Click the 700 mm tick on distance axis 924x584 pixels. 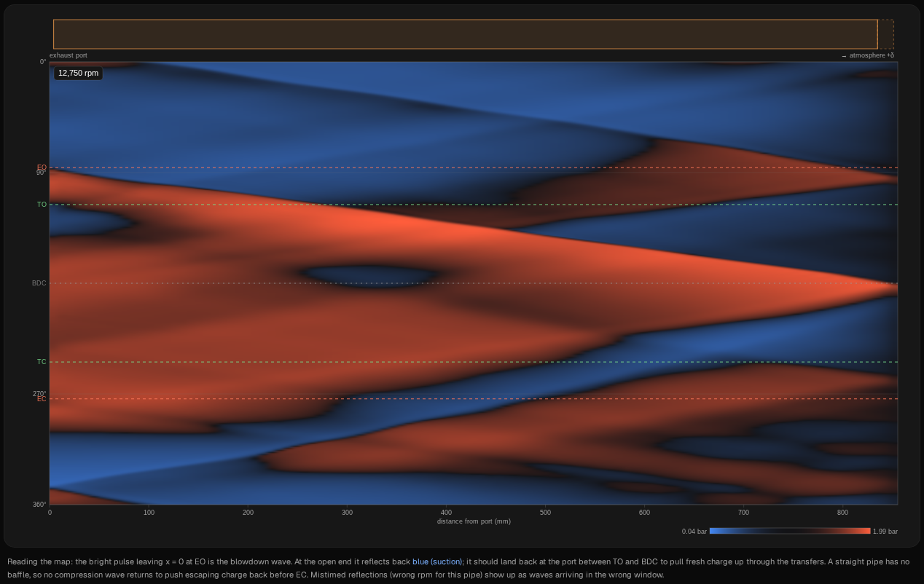click(744, 513)
